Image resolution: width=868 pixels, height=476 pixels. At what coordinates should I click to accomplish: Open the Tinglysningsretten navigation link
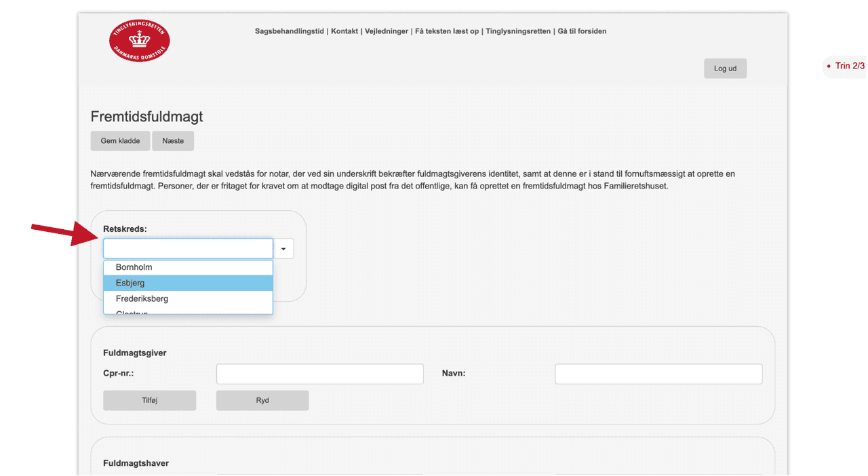click(x=518, y=31)
